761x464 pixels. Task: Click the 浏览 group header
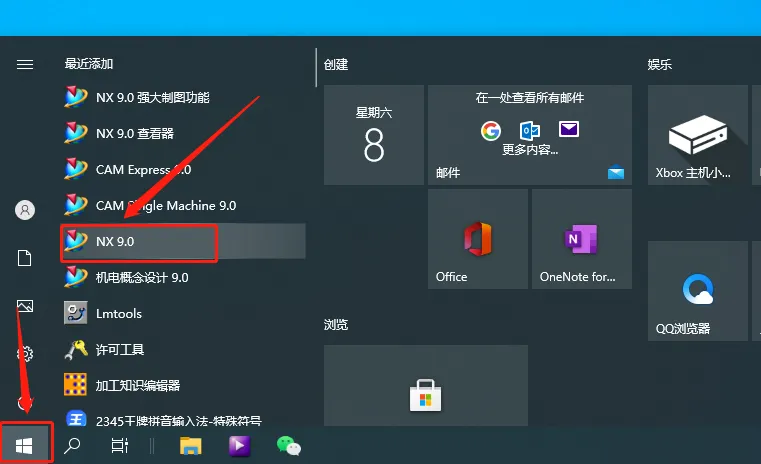[x=336, y=324]
